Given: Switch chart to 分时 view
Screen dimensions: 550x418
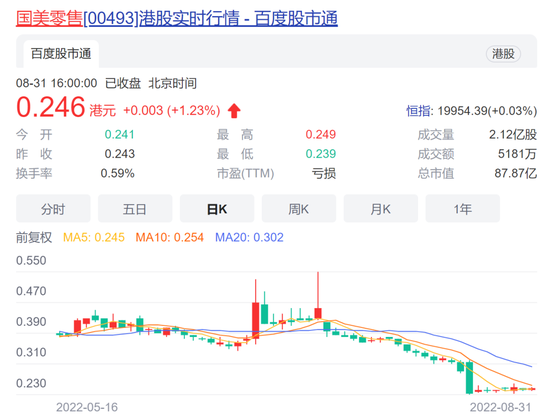Looking at the screenshot, I should click(x=53, y=209).
